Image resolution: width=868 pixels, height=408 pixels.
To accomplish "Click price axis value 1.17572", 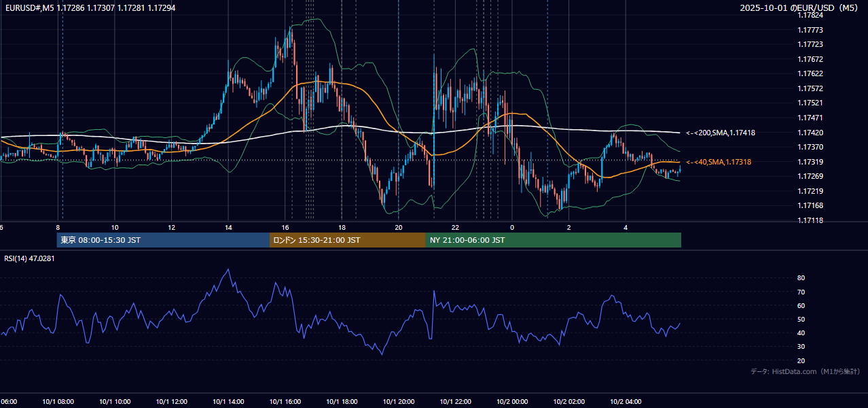I will click(810, 88).
